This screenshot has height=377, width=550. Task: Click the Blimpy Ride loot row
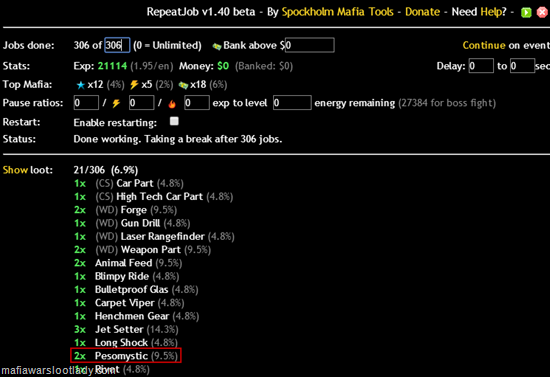pyautogui.click(x=126, y=276)
